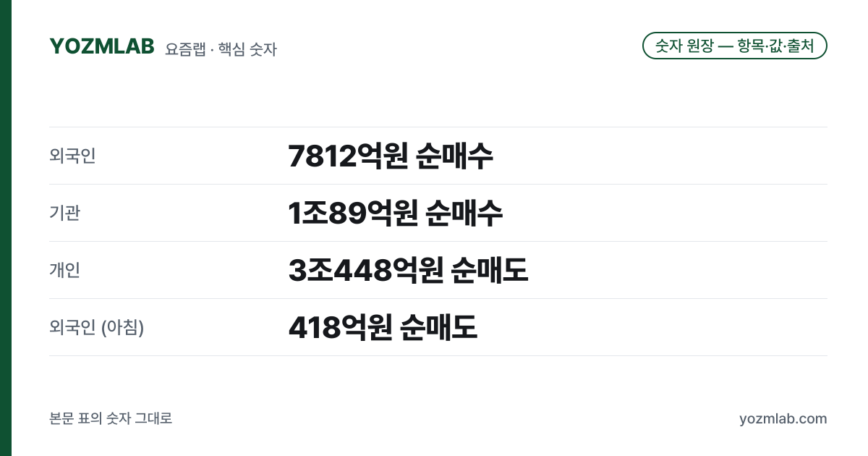Select the first 외국인 row label without 아침
This screenshot has height=456, width=868.
coord(72,156)
